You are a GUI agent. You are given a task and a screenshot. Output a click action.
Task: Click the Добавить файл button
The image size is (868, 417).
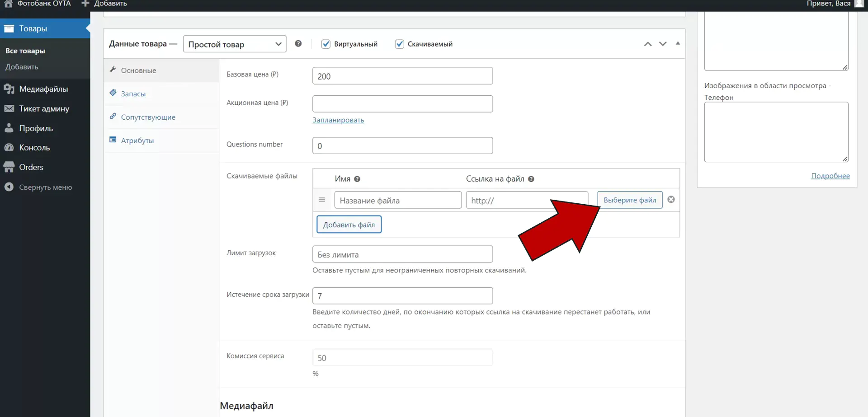coord(349,225)
